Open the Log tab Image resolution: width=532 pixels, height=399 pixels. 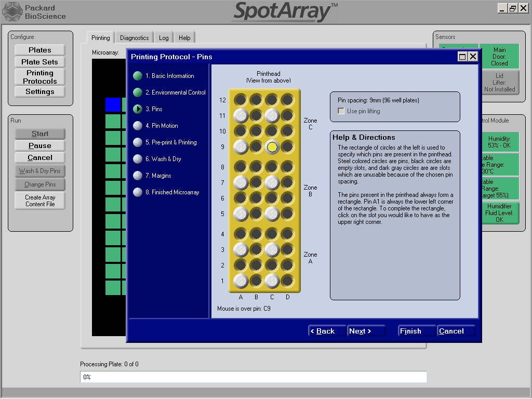coord(164,37)
